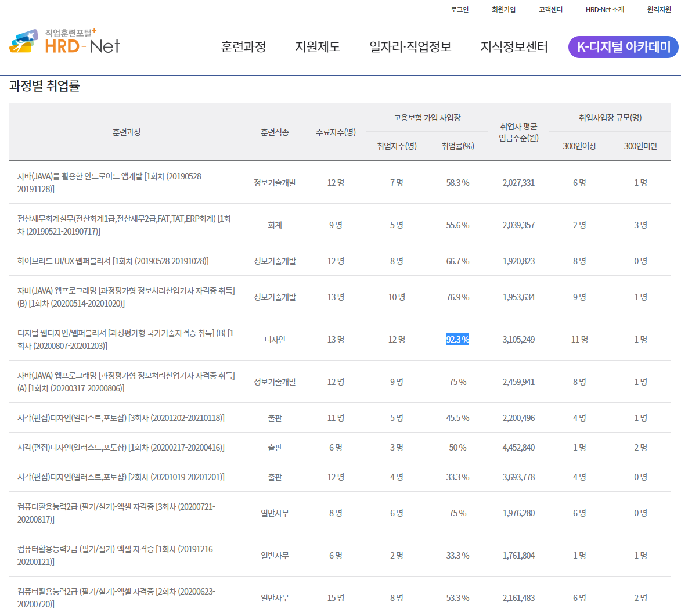Viewport: 681px width, 616px height.
Task: Click the 1,953,634 average wage value
Action: (518, 297)
